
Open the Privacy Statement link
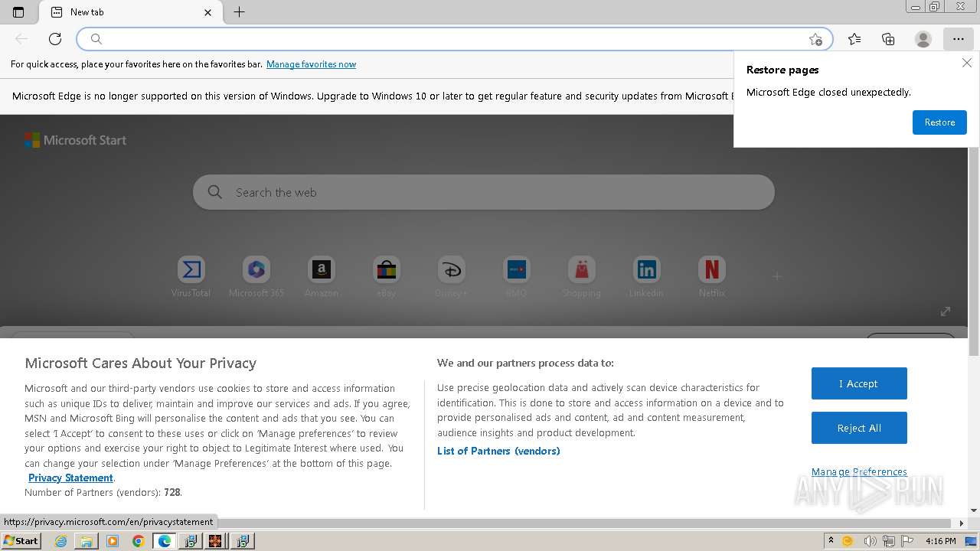(x=70, y=478)
